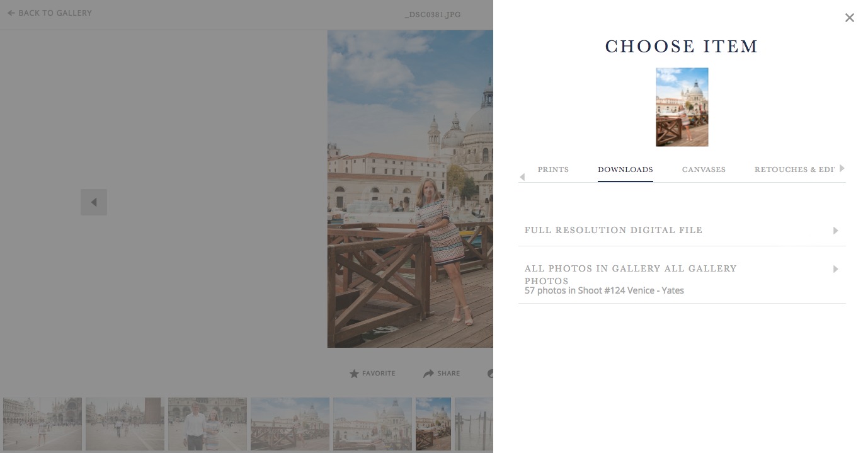868x453 pixels.
Task: Expand Full Resolution Digital File arrow
Action: click(x=835, y=231)
